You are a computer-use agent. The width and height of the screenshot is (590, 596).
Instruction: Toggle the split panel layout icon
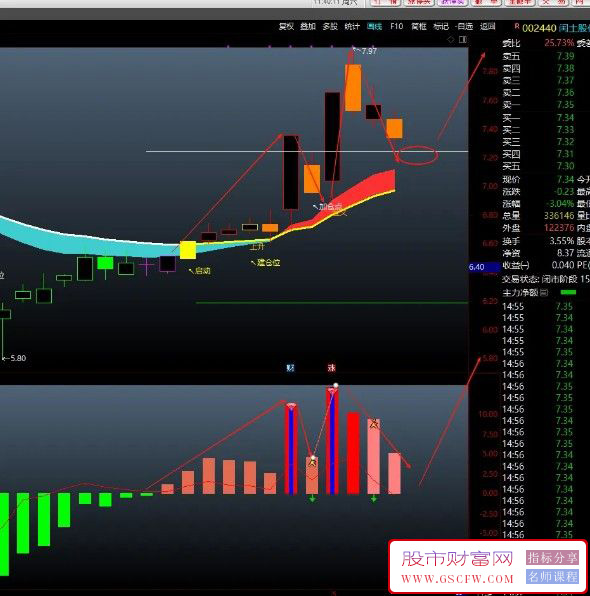click(463, 39)
